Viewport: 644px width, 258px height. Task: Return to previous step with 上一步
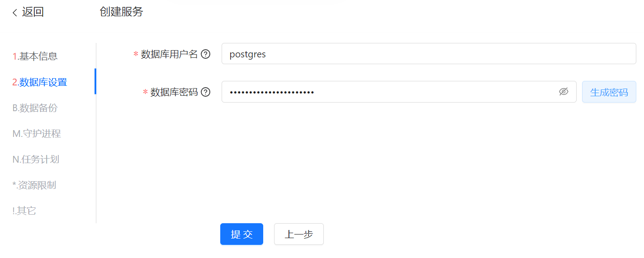pos(299,234)
